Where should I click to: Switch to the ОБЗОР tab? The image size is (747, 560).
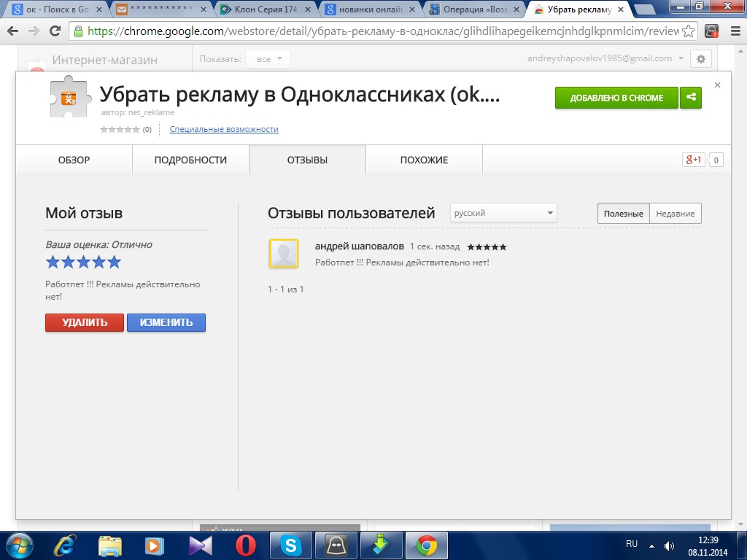coord(74,160)
